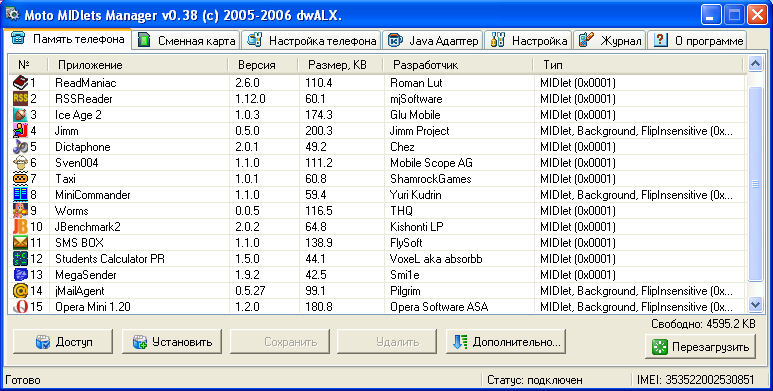Click the IMEI status bar entry

tap(696, 380)
